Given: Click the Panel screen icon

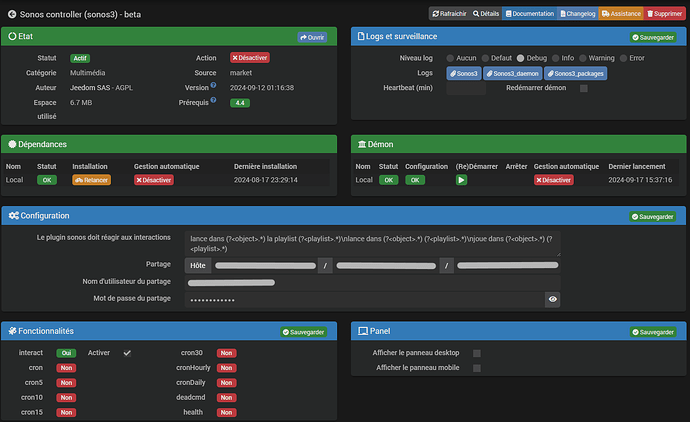Looking at the screenshot, I should tap(363, 331).
